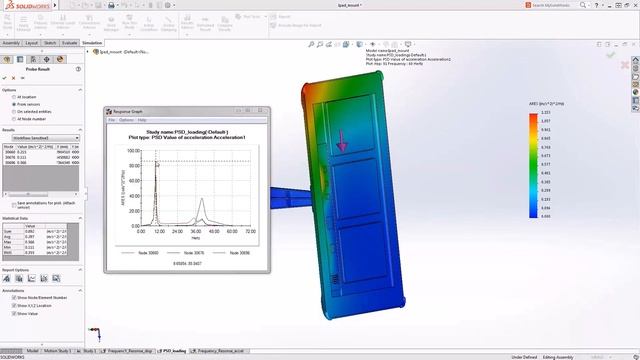Collapse the Annotations section
This screenshot has width=640, height=360.
(80, 291)
